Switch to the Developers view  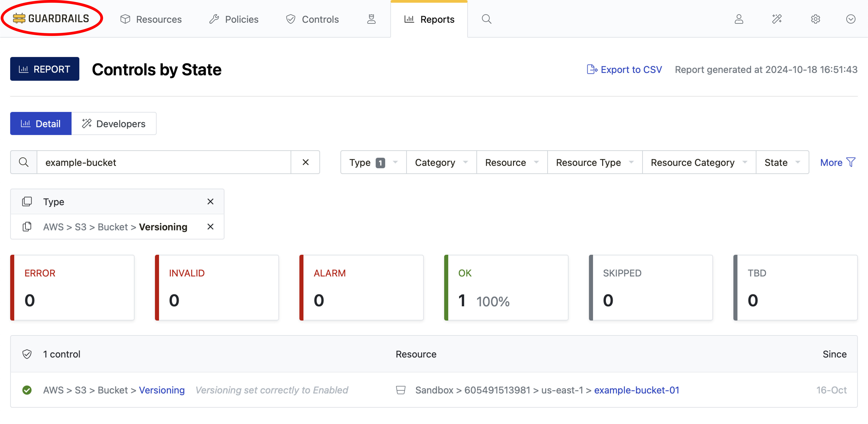tap(114, 123)
